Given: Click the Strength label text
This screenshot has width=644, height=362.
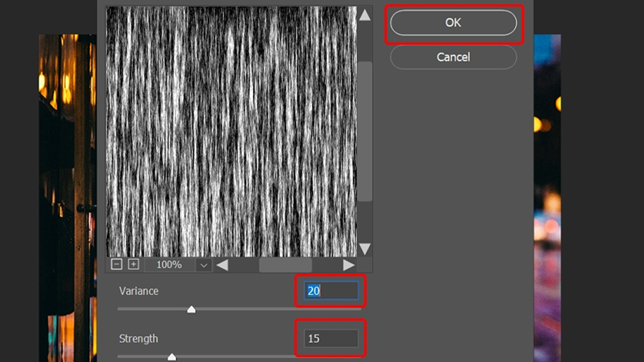Looking at the screenshot, I should (138, 339).
